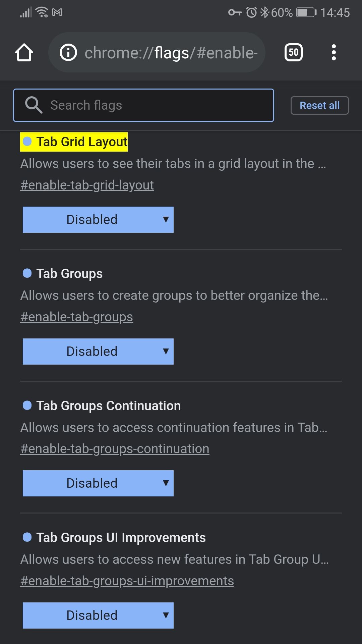Tap the magnifier icon in Search flags

coord(34,105)
